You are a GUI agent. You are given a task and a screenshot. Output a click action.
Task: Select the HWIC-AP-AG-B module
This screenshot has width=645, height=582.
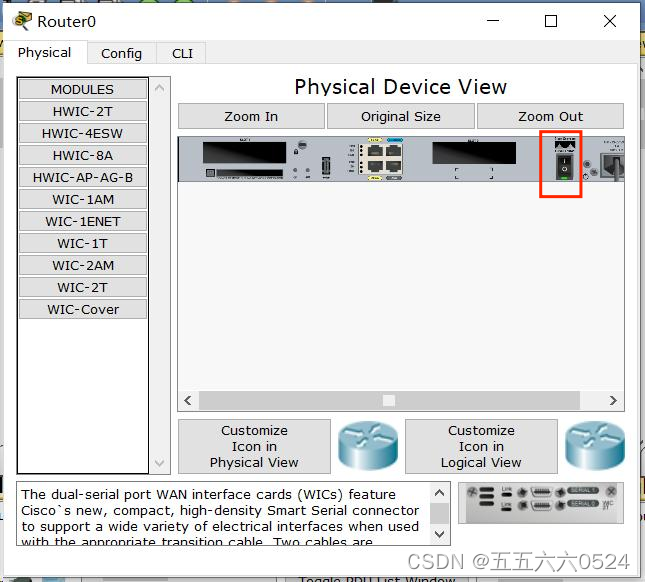83,177
